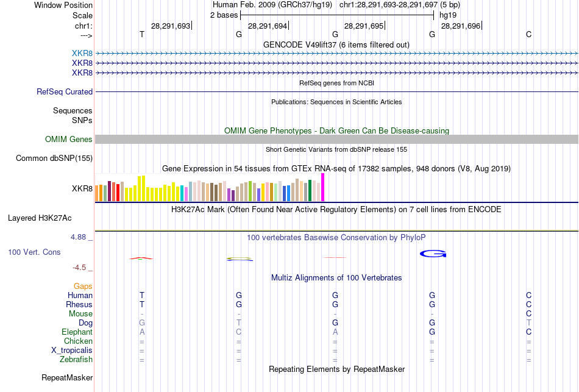Open the RefSeq Curated track label

click(x=64, y=91)
